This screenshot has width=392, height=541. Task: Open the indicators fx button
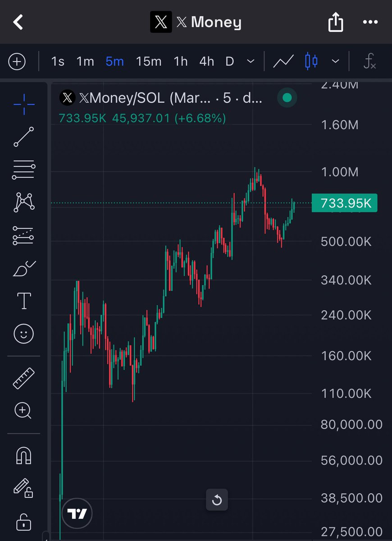click(x=369, y=61)
